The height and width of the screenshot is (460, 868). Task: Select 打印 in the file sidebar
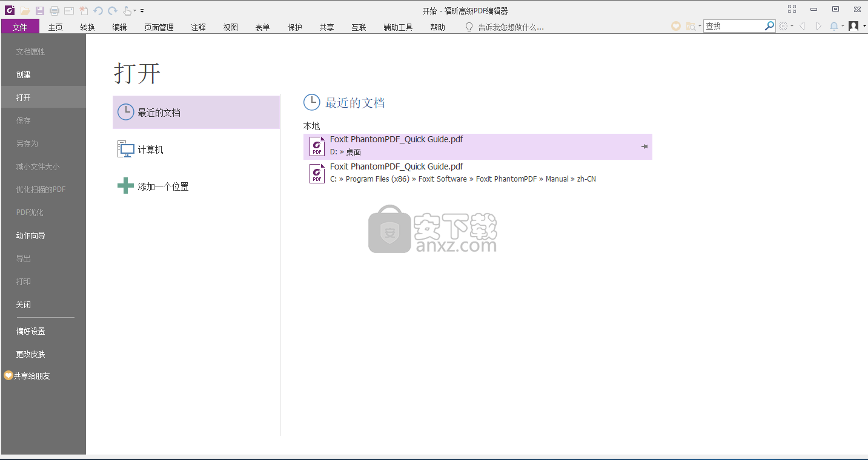[44, 281]
